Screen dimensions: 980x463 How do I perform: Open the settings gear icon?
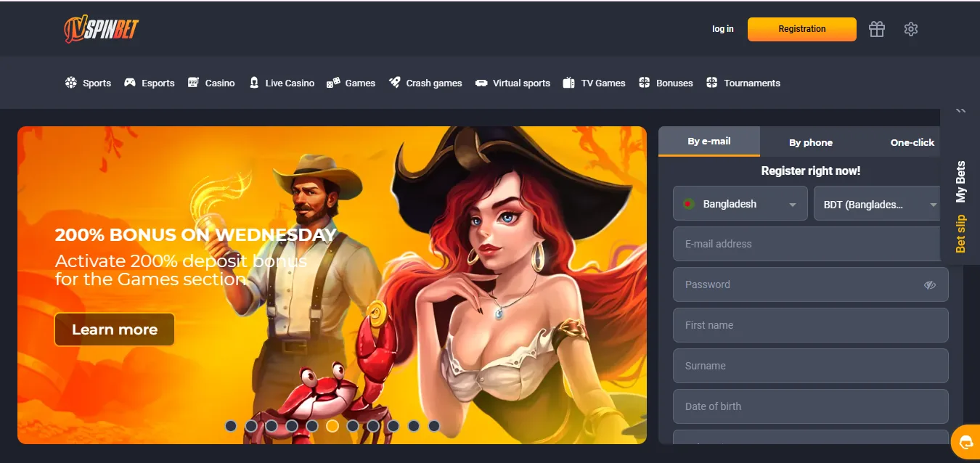[911, 29]
